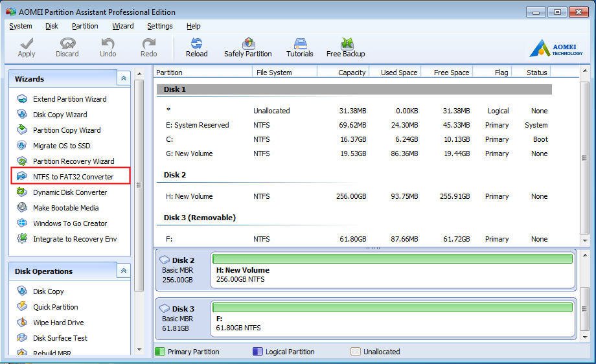
Task: Click the Undo arrow icon
Action: tap(108, 43)
